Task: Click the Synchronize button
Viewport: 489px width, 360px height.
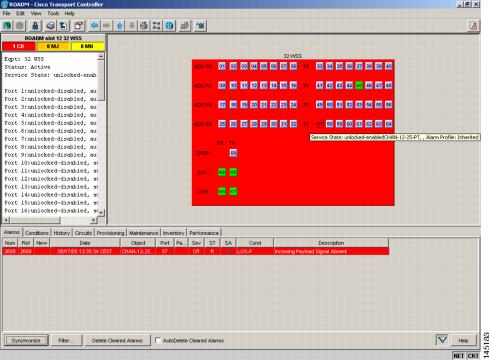Action: point(26,340)
